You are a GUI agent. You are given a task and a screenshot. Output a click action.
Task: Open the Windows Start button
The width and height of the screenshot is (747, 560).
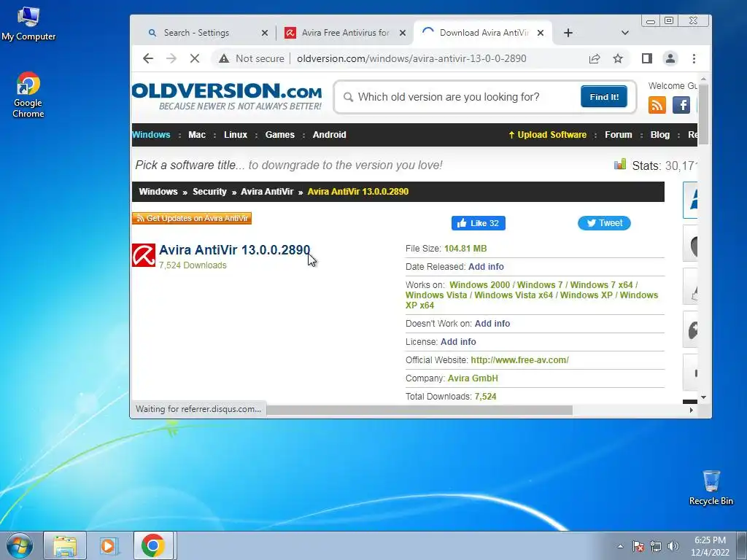[x=19, y=545]
